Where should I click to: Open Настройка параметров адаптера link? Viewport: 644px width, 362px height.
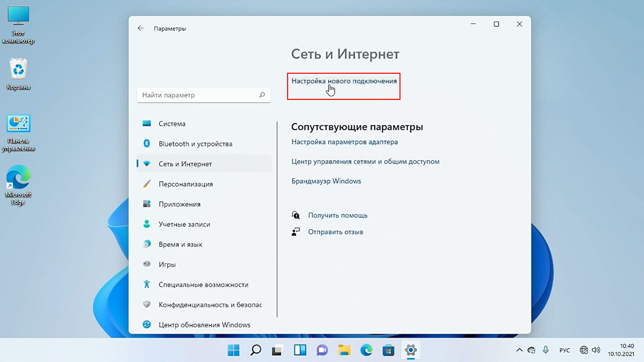[344, 142]
